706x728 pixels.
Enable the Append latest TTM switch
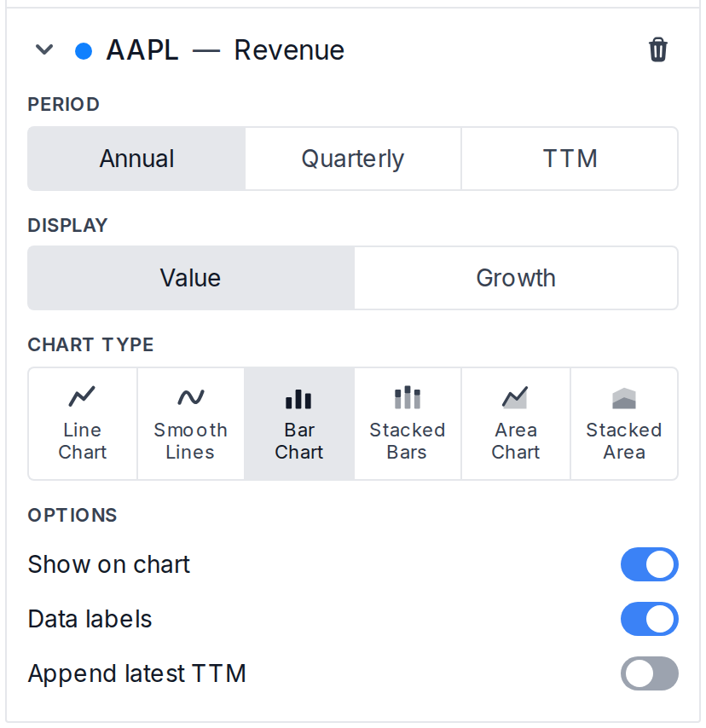[650, 673]
